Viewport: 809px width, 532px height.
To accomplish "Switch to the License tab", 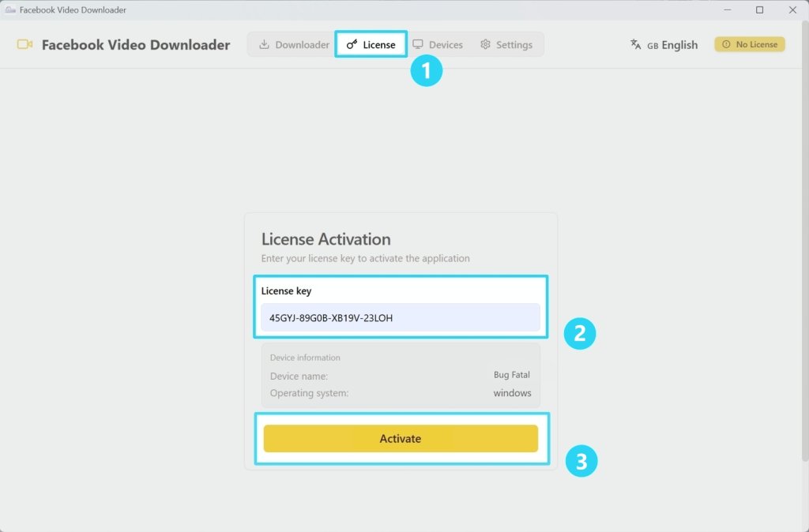I will click(370, 45).
